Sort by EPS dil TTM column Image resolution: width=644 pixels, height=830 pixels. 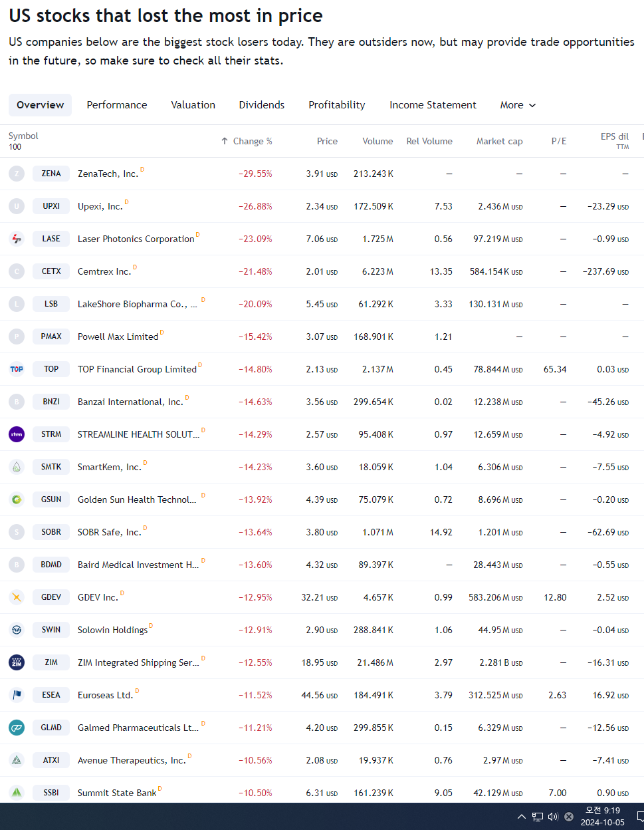615,140
